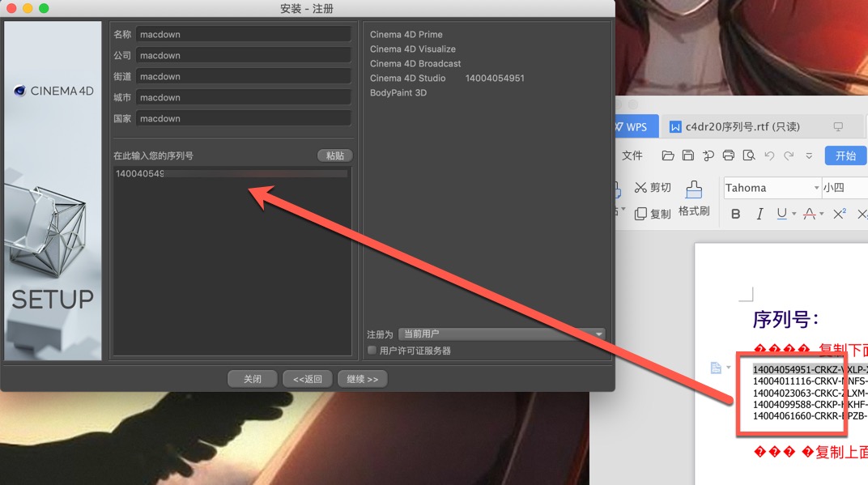Expand the page icon arrow beside serials
868x485 pixels.
(x=729, y=367)
